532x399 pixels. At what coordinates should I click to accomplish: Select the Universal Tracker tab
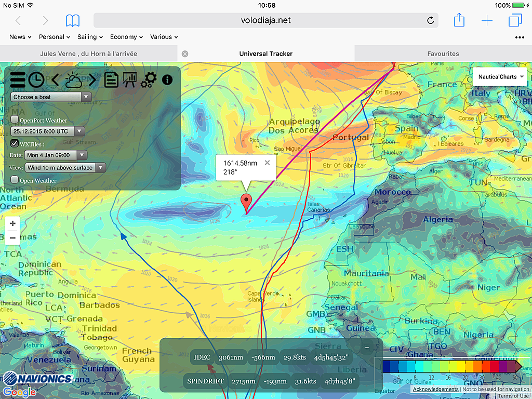265,54
